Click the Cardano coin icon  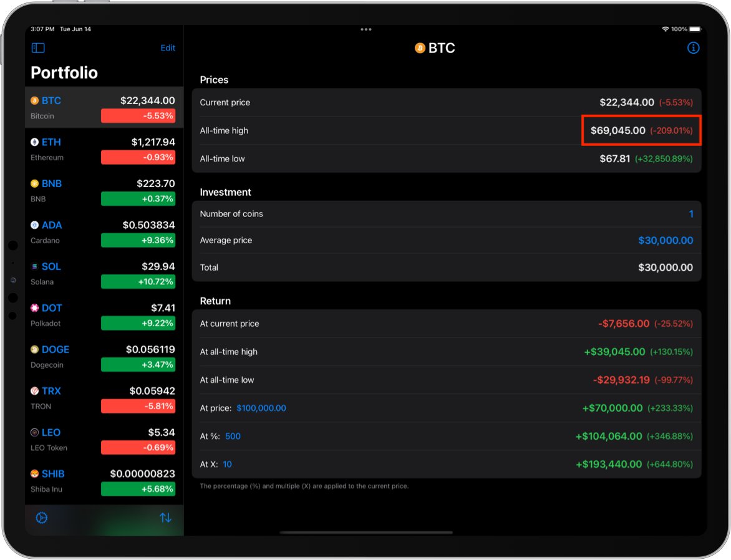point(34,225)
